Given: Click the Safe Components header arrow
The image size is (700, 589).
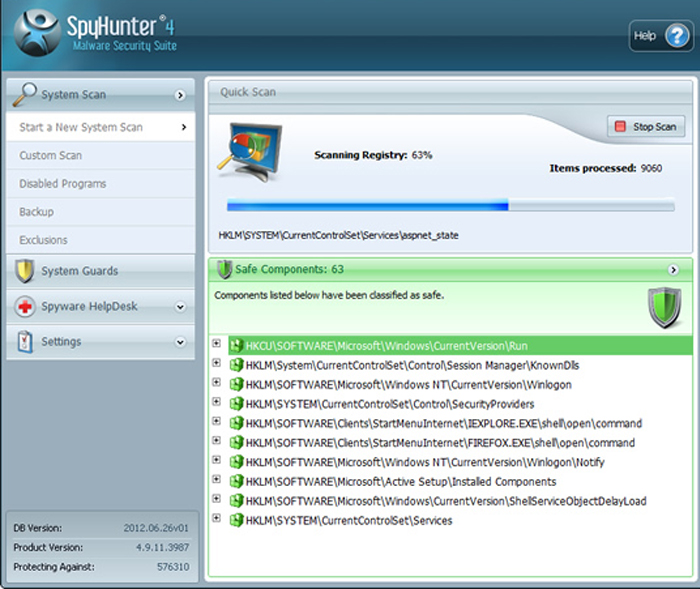Looking at the screenshot, I should pyautogui.click(x=673, y=270).
